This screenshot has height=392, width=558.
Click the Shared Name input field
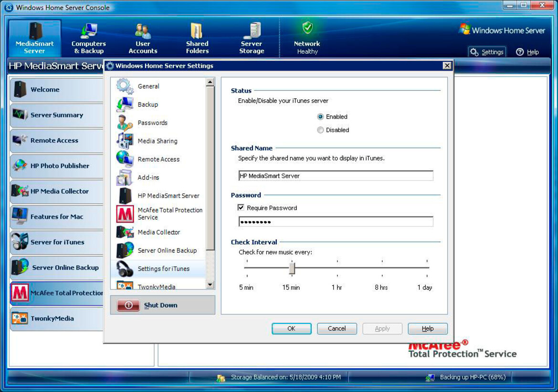tap(336, 175)
